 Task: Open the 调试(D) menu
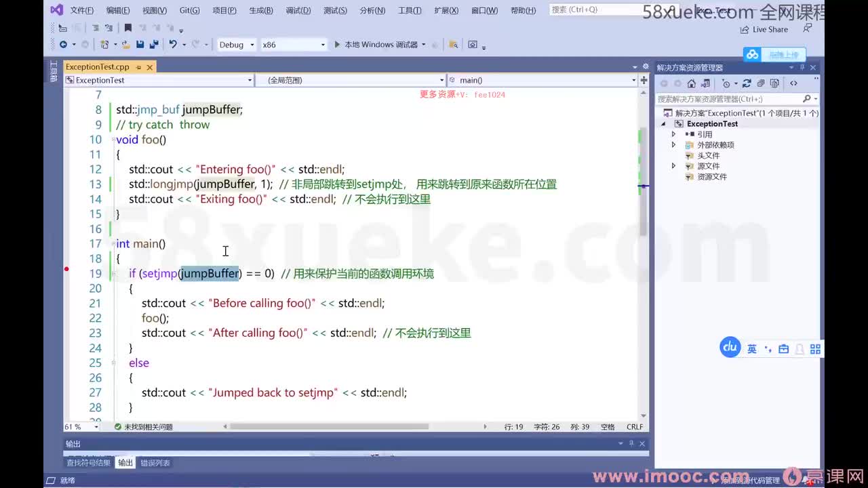[298, 10]
